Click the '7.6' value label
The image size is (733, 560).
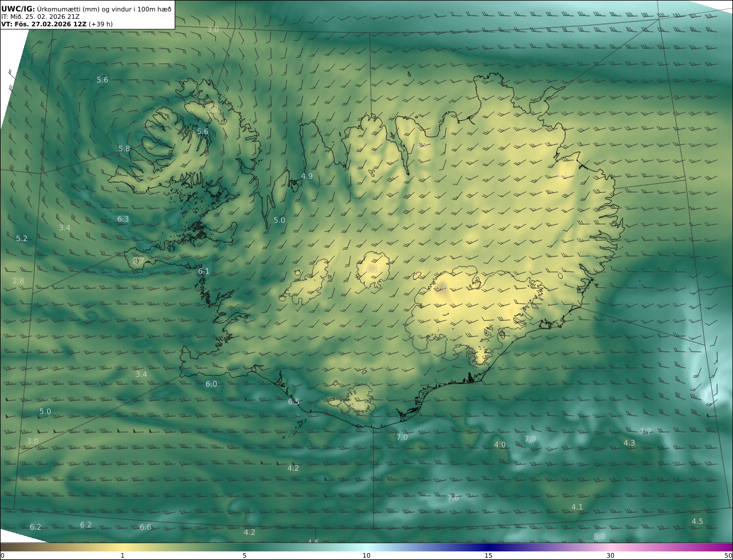point(453,498)
